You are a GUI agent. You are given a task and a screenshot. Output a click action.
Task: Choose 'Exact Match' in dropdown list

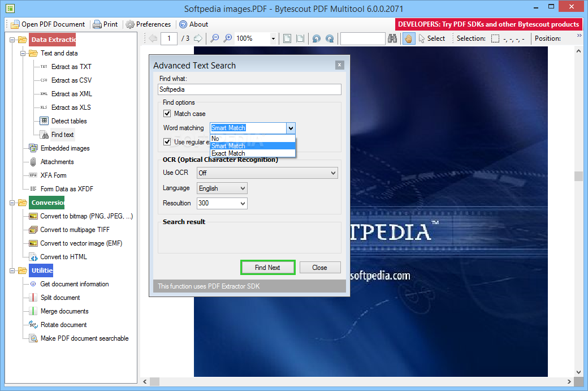point(253,153)
